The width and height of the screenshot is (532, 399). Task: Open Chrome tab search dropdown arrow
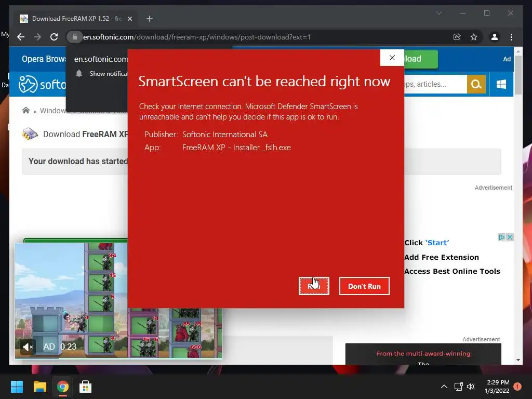coord(438,13)
